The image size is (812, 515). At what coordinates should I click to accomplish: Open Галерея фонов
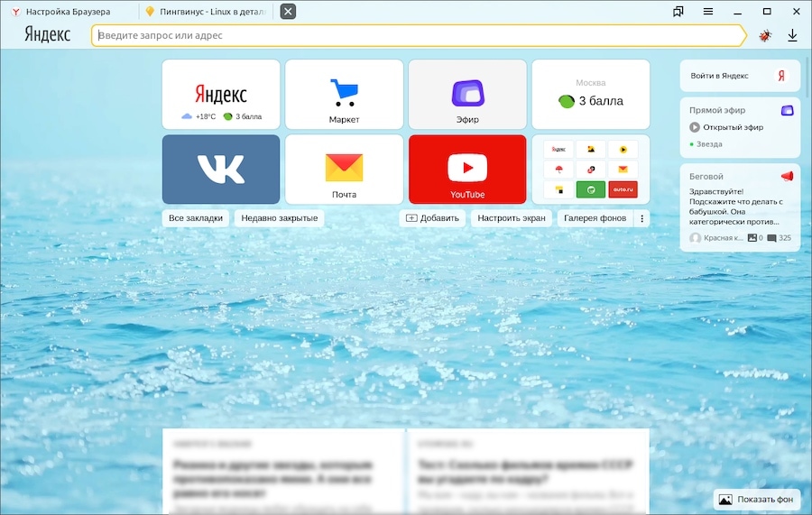point(595,218)
